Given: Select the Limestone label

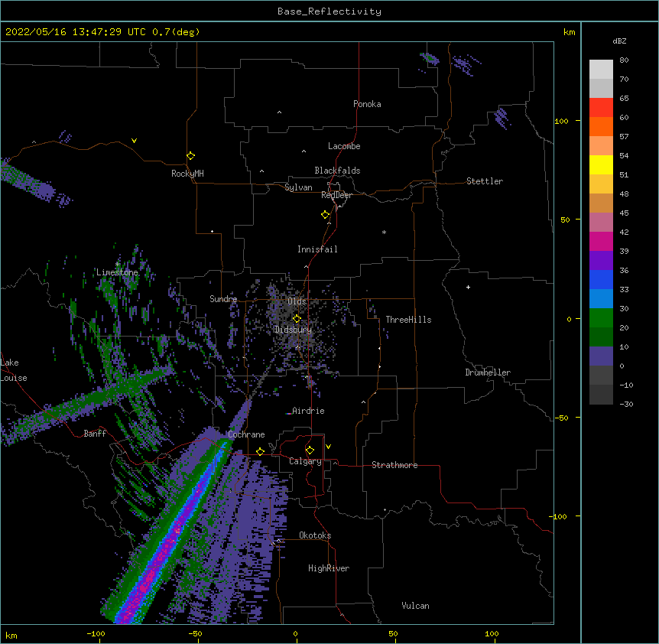Looking at the screenshot, I should tap(117, 272).
